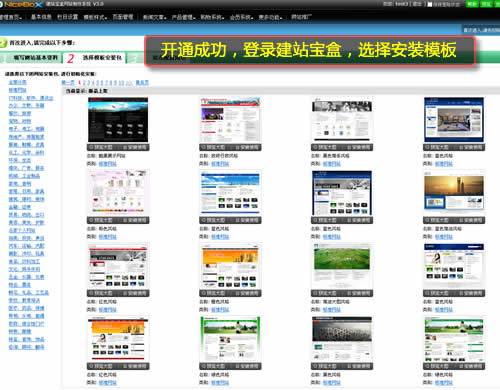Expand the 会员系统 dropdown menu
Image resolution: width=500 pixels, height=390 pixels.
241,17
